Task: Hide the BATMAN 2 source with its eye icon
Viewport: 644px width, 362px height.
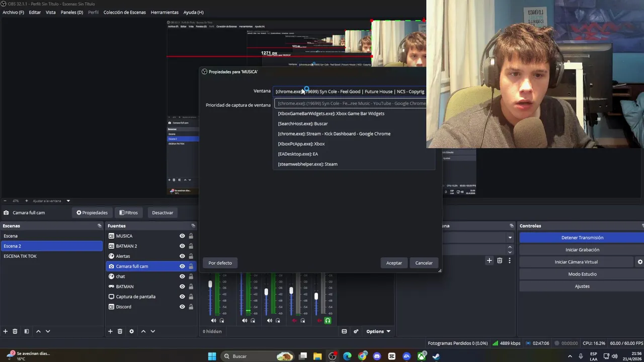Action: point(182,246)
